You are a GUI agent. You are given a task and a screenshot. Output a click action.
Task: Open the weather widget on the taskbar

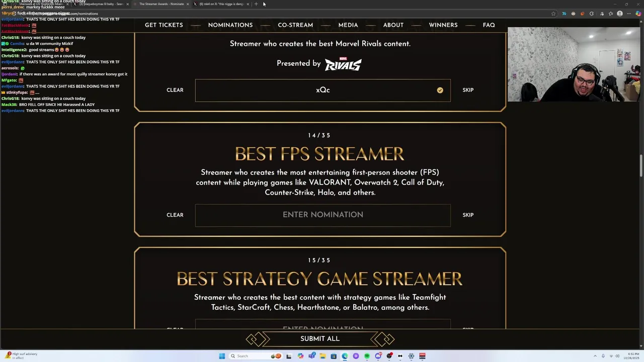click(x=20, y=356)
